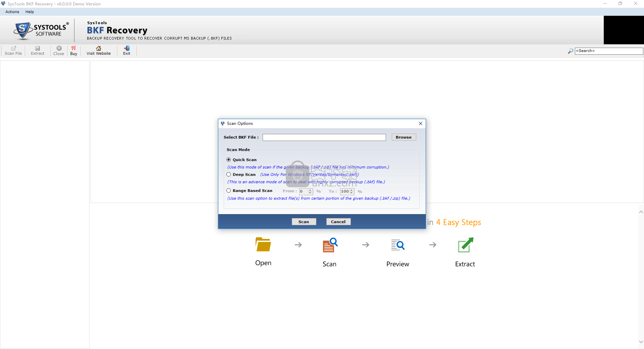Viewport: 644px width, 349px height.
Task: Open the Actions menu
Action: point(12,12)
